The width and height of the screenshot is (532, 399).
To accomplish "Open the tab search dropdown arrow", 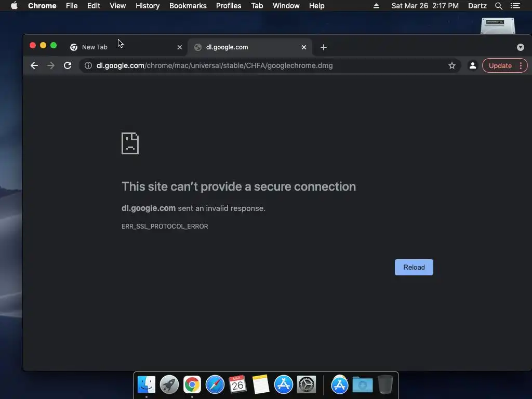I will tap(520, 47).
